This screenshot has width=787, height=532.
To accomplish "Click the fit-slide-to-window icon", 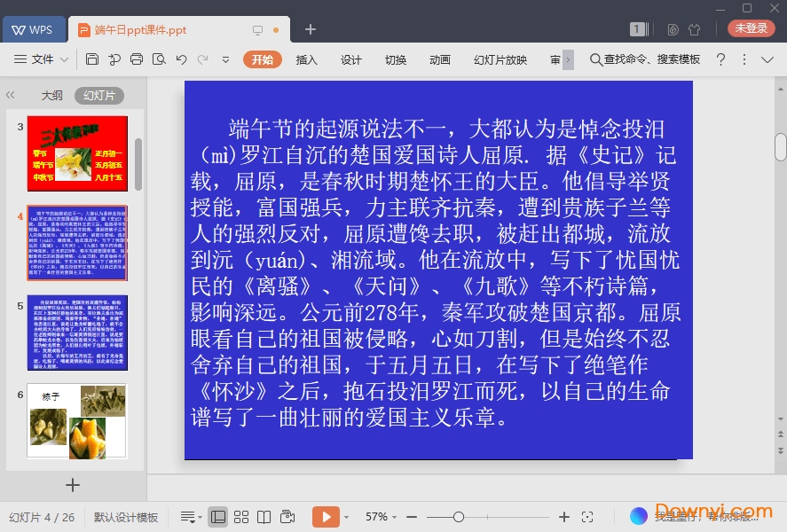I will 587,517.
